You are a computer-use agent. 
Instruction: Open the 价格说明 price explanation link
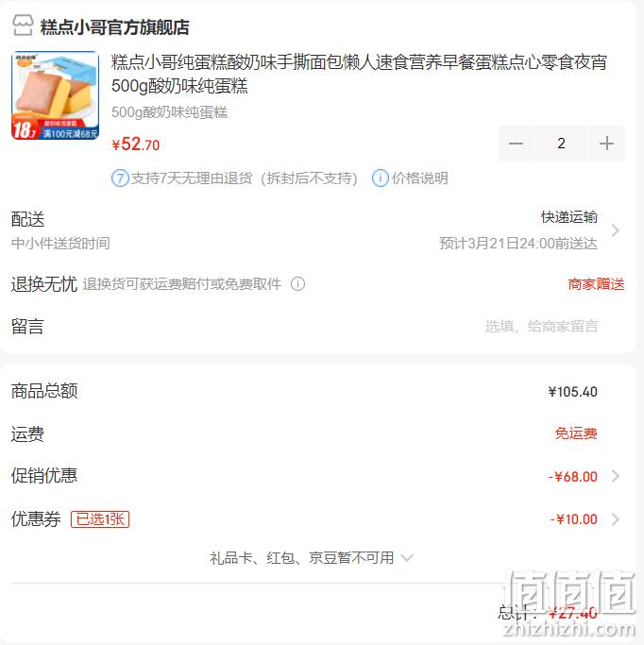point(419,178)
